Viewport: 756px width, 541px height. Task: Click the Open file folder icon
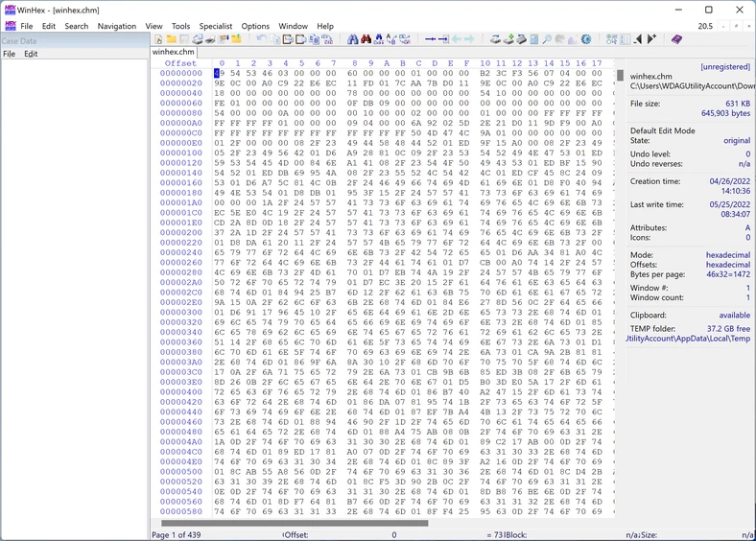171,39
